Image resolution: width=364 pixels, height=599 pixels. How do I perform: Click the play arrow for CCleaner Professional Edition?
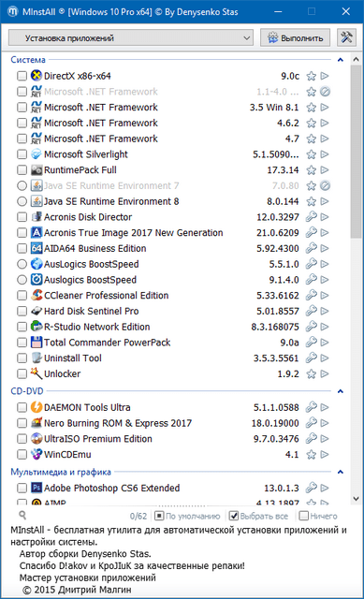pos(325,296)
